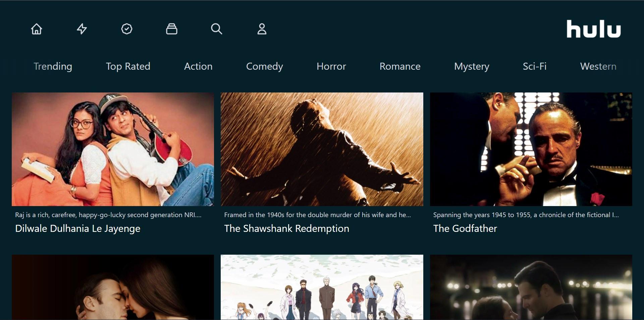644x320 pixels.
Task: Click The Godfather title text
Action: [x=465, y=229]
